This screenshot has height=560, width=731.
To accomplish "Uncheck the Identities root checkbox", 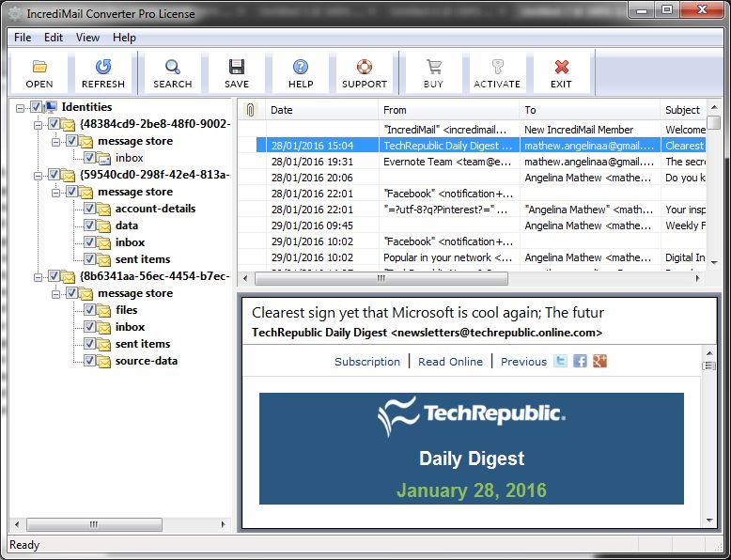I will 37,107.
